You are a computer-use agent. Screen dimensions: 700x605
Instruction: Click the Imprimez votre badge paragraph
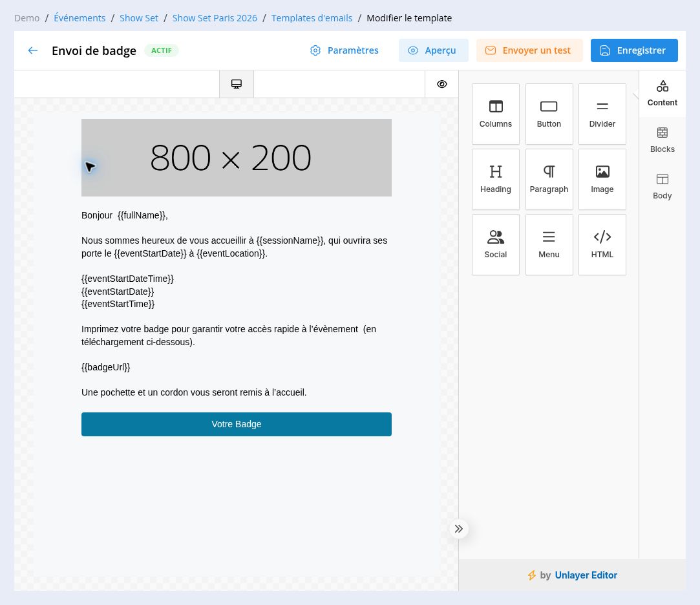coord(229,335)
